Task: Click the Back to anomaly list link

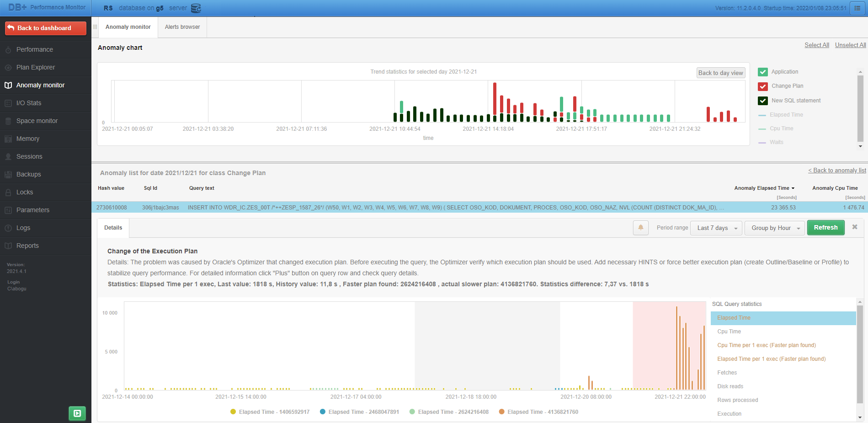Action: pyautogui.click(x=837, y=170)
